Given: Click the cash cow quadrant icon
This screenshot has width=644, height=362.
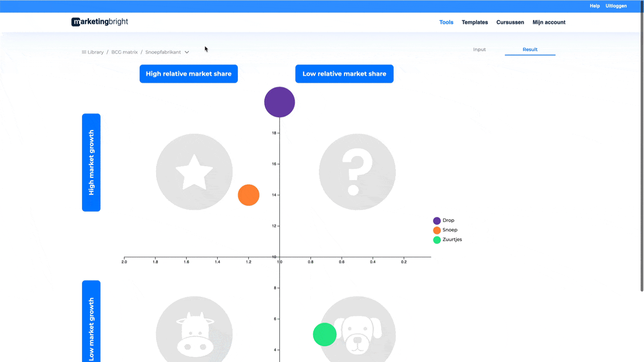Looking at the screenshot, I should coord(194,333).
